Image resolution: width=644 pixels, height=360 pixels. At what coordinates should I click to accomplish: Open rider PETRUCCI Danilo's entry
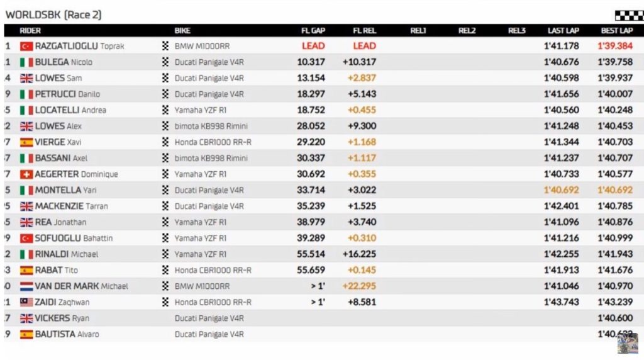tap(68, 94)
